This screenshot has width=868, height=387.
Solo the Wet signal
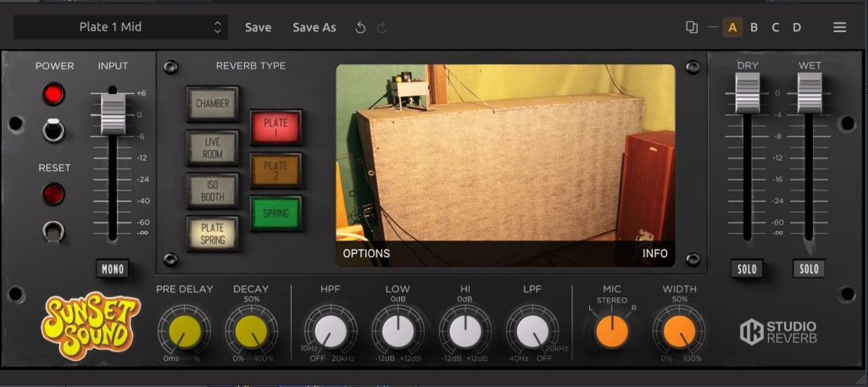809,269
